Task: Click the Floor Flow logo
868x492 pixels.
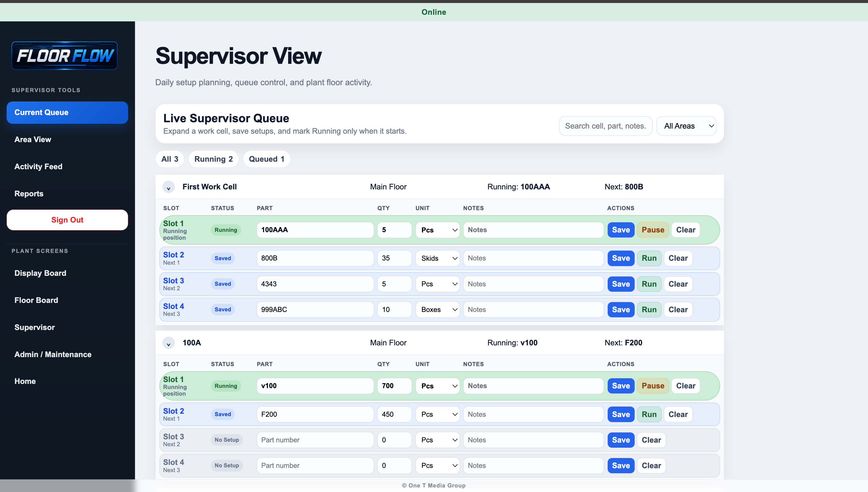Action: click(x=64, y=56)
